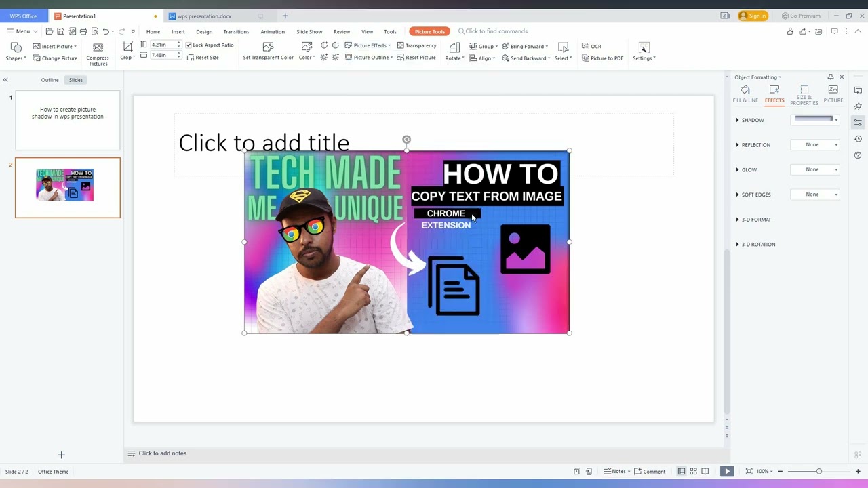The image size is (868, 488).
Task: Open the Settings dropdown
Action: pos(644,52)
